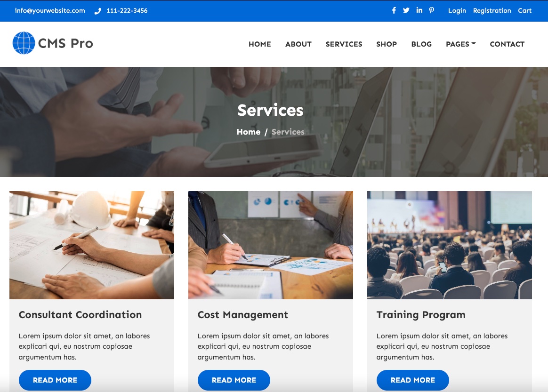The image size is (548, 392).
Task: Click Read More under Consultant Coordination
Action: coord(55,380)
